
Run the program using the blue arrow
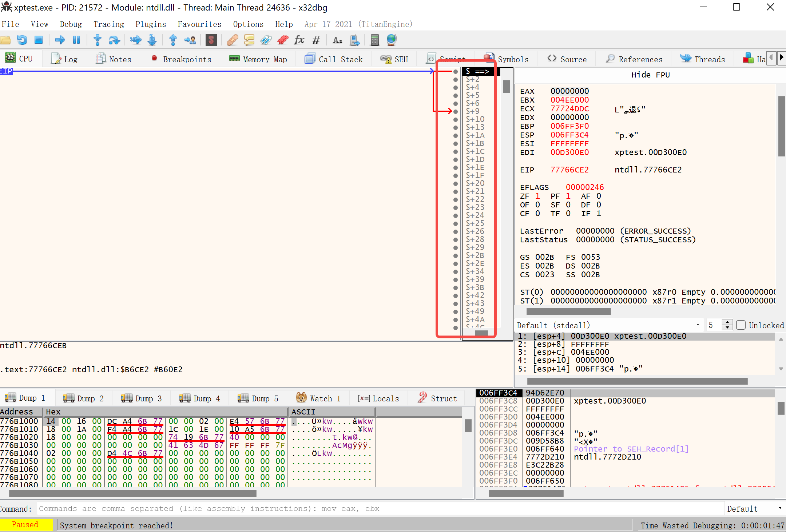(x=60, y=40)
